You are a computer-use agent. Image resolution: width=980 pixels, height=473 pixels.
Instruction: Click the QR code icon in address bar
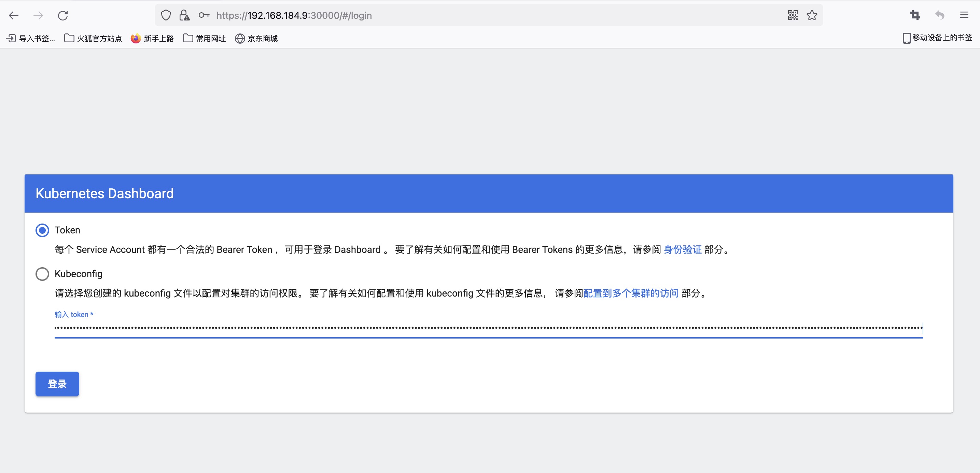793,15
